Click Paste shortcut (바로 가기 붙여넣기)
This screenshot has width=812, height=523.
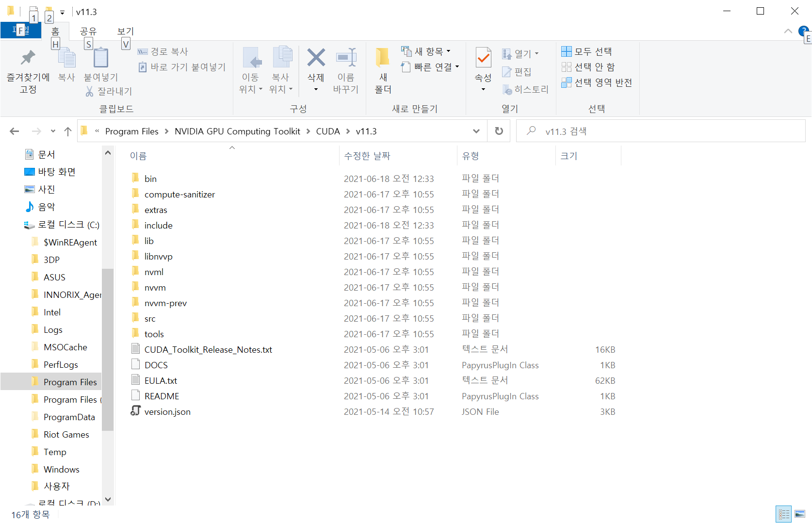click(182, 67)
